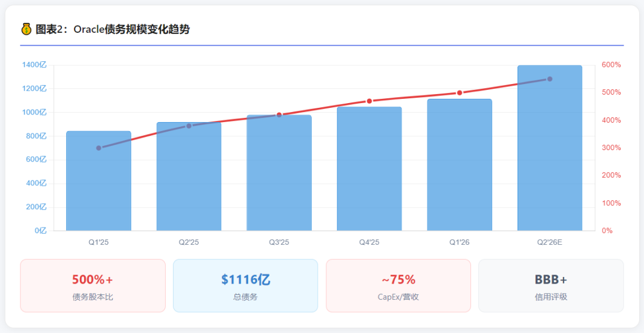Viewport: 644px width, 333px height.
Task: Click the 400% right axis label
Action: point(611,120)
